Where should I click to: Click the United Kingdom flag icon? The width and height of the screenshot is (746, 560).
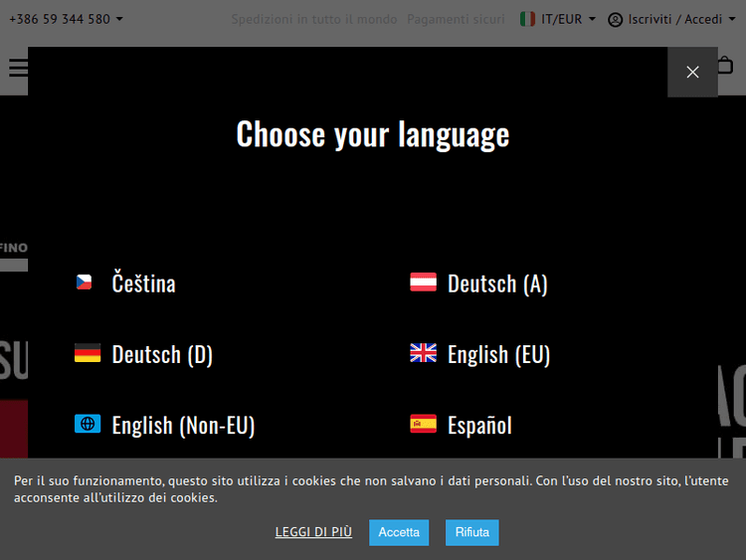[x=423, y=353]
